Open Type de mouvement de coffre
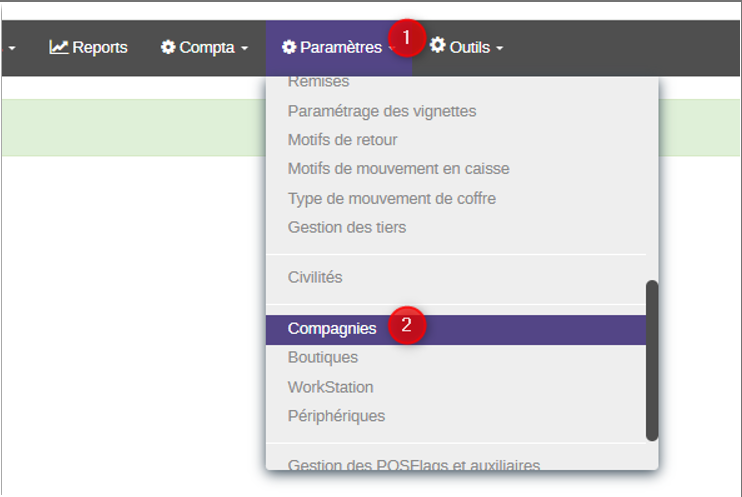 [x=456, y=199]
